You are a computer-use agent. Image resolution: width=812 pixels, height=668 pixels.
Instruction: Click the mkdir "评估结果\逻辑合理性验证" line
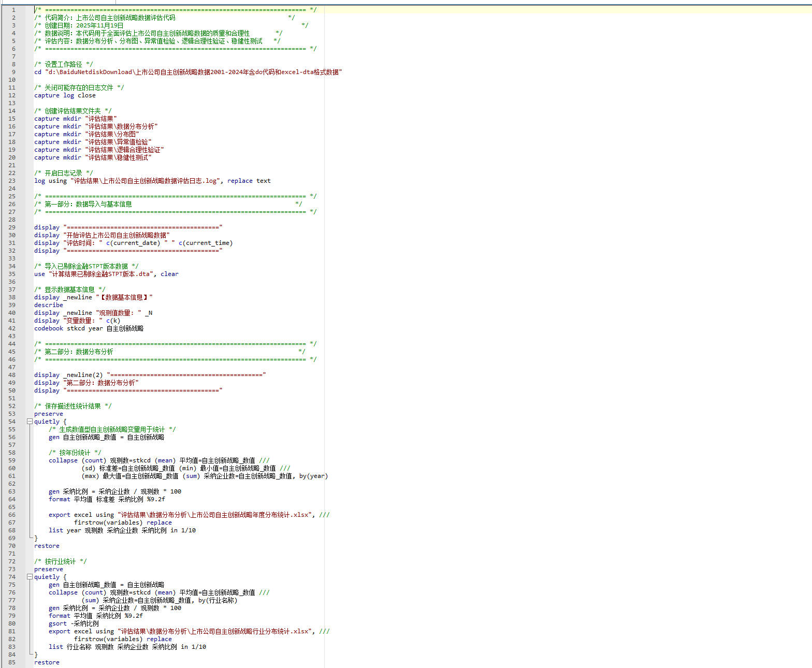99,150
